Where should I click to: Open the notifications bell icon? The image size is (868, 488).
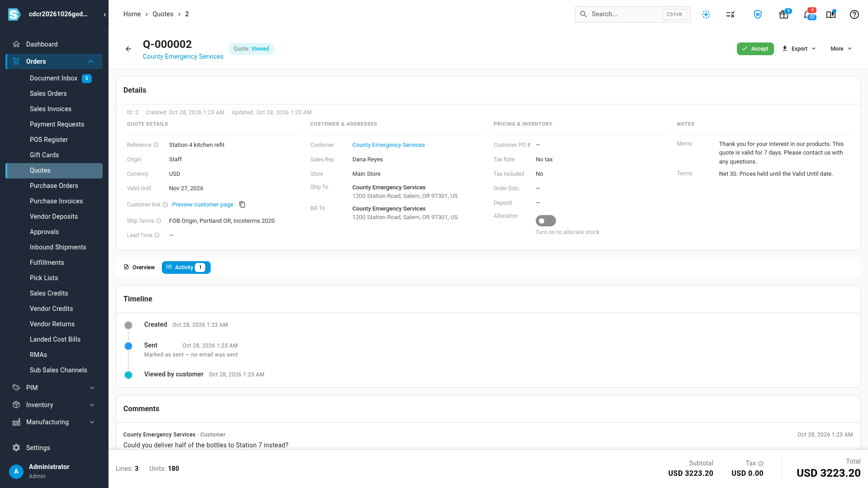coord(808,14)
